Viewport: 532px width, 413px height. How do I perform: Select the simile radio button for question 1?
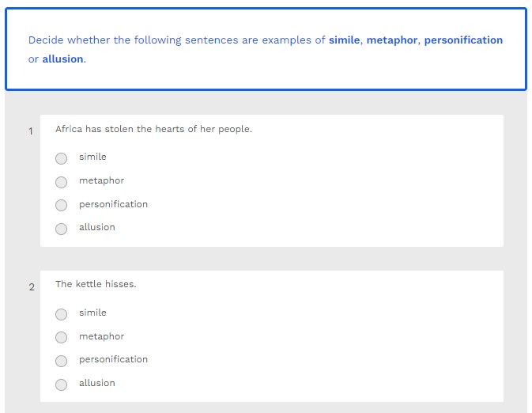click(x=62, y=158)
